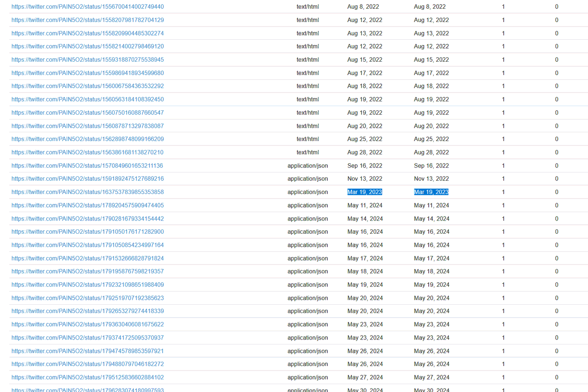Select application/json cell in the 1792653279274418339 row
The image size is (588, 392).
[308, 311]
